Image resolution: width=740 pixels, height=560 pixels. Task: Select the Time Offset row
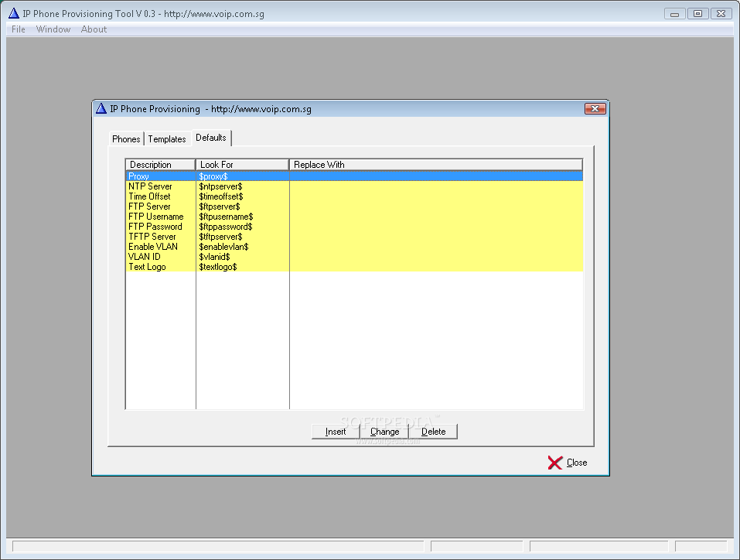click(354, 196)
